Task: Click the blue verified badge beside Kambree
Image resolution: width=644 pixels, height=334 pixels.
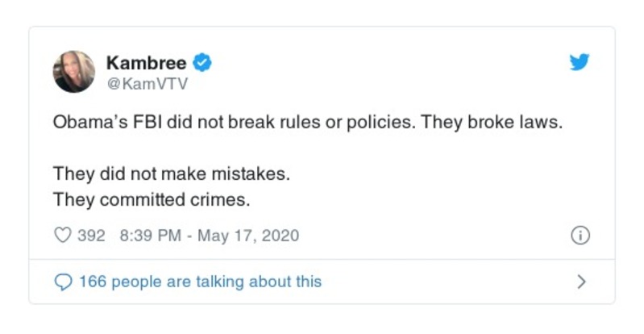Action: click(x=205, y=63)
